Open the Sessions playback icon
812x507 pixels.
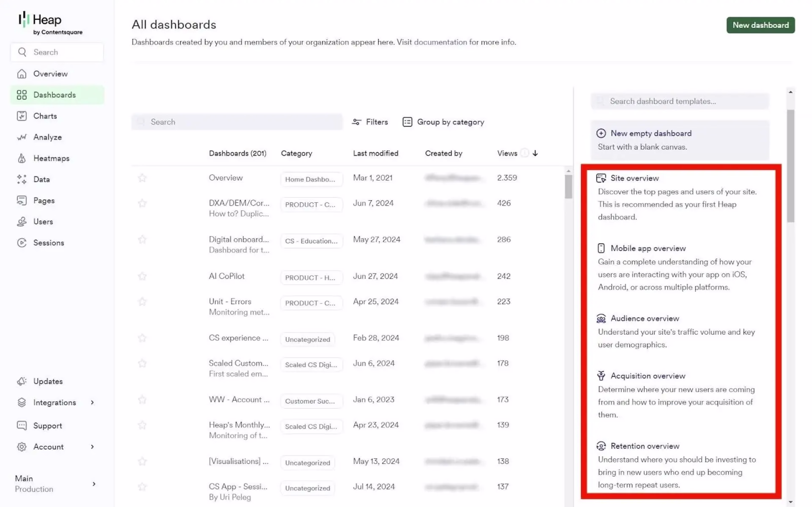[x=22, y=243]
